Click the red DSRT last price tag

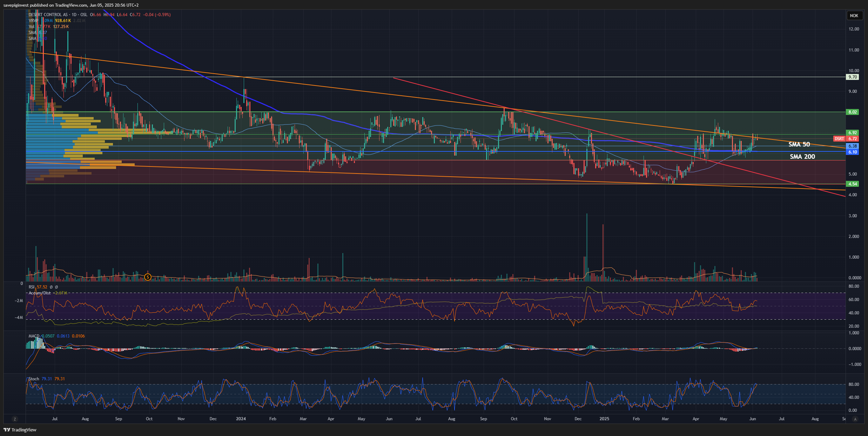point(846,139)
